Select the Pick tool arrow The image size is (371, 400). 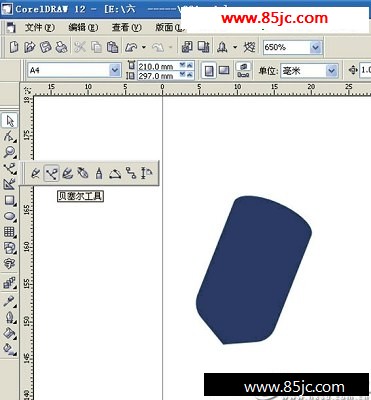pos(10,121)
